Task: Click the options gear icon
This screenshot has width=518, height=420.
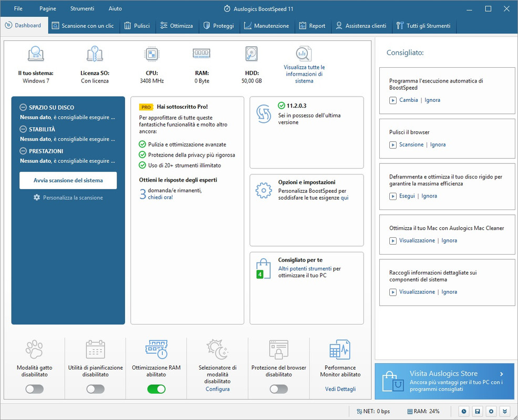Action: click(x=264, y=190)
